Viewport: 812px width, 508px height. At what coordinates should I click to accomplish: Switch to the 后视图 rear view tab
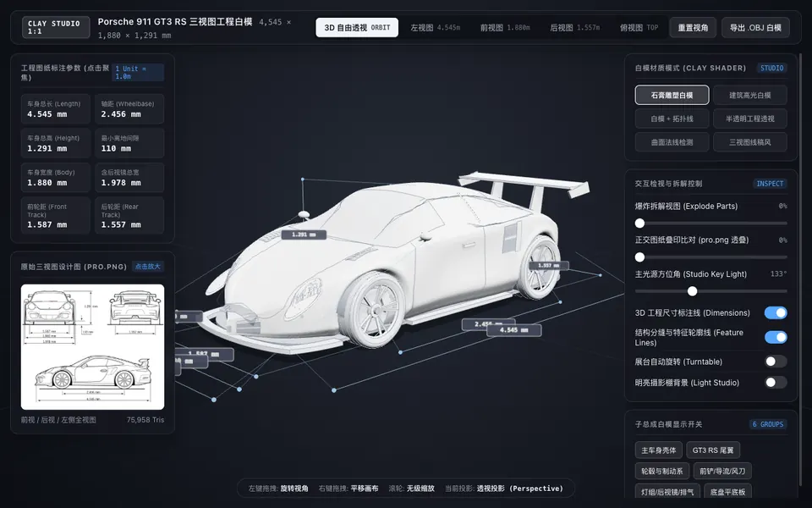(x=575, y=27)
